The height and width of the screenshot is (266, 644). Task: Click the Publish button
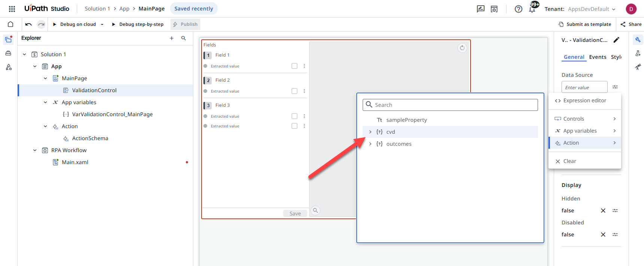(x=185, y=24)
